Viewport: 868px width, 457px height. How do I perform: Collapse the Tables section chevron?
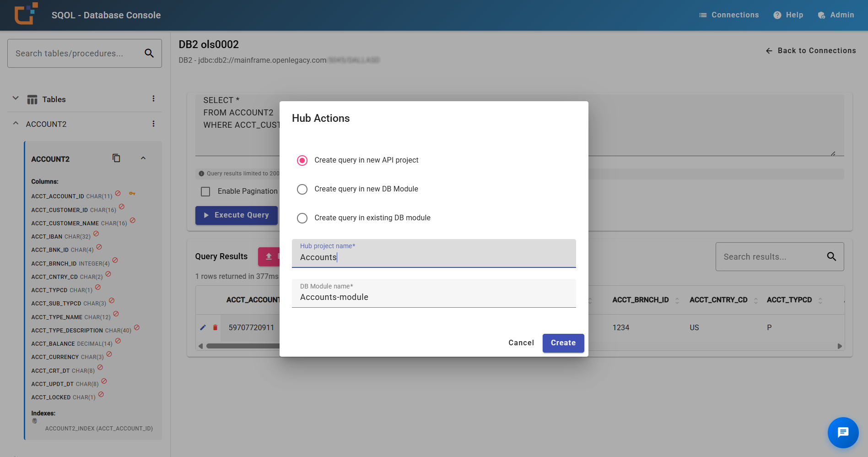click(x=15, y=98)
